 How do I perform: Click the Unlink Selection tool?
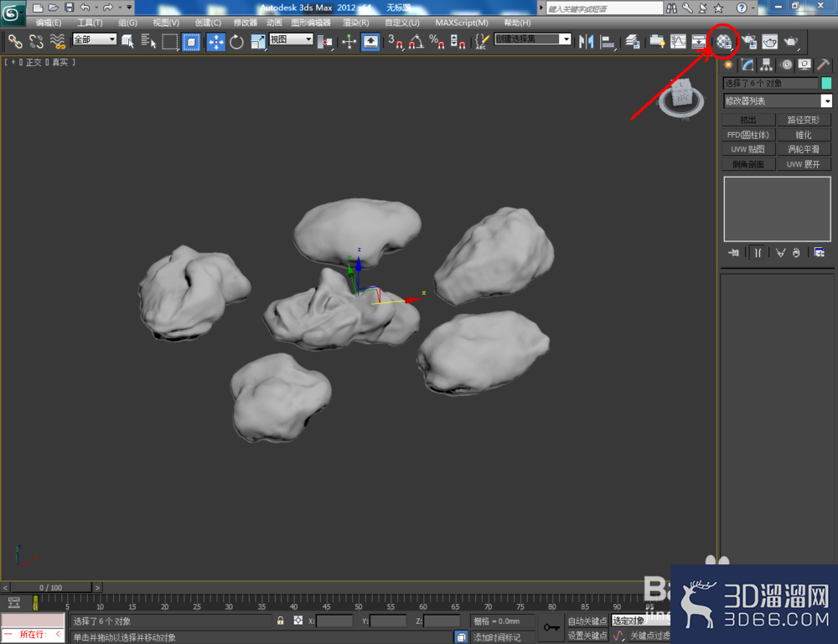pos(36,41)
